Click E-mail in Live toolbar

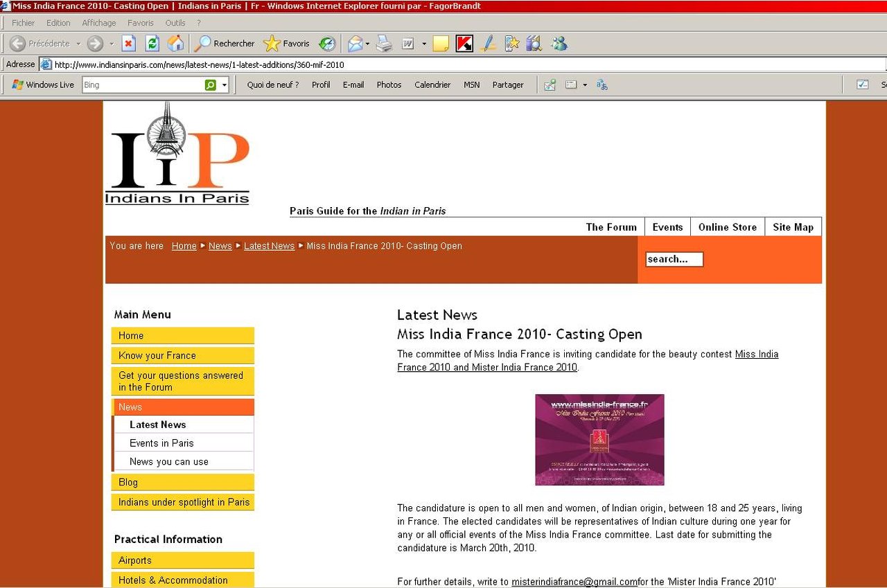click(x=353, y=85)
